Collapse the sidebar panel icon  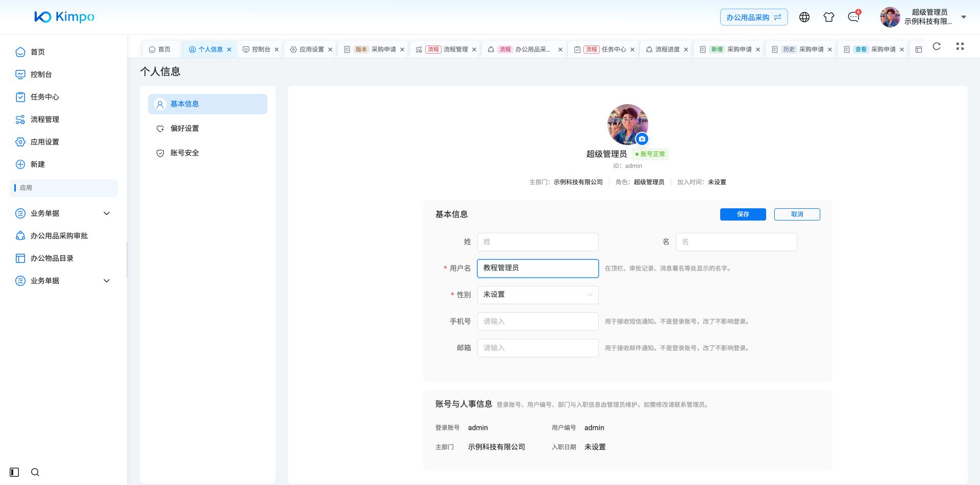pyautogui.click(x=14, y=472)
